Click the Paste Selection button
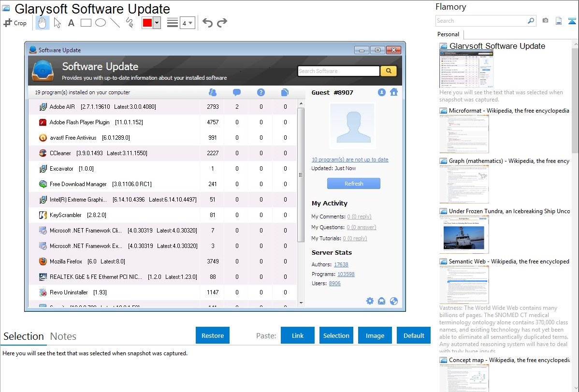 (336, 335)
